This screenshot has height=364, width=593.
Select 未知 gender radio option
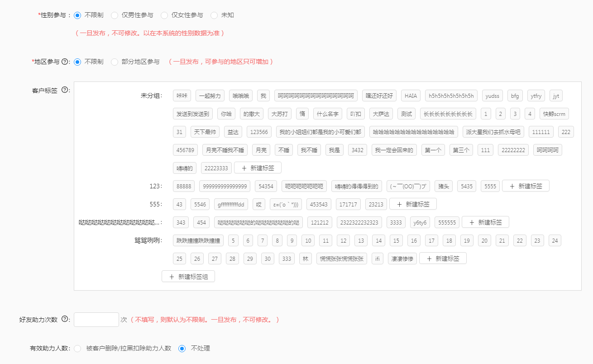[x=214, y=15]
